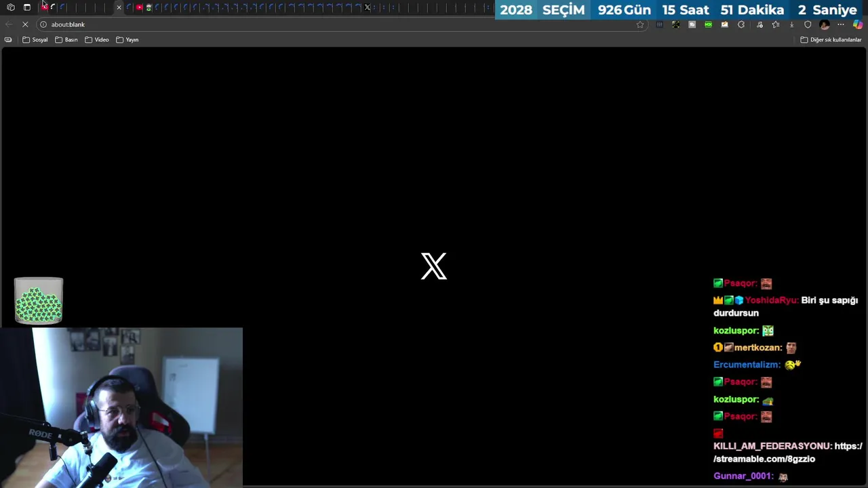Screen dimensions: 868x488
Task: Click username Gunnar_0001 in chat
Action: (x=743, y=476)
